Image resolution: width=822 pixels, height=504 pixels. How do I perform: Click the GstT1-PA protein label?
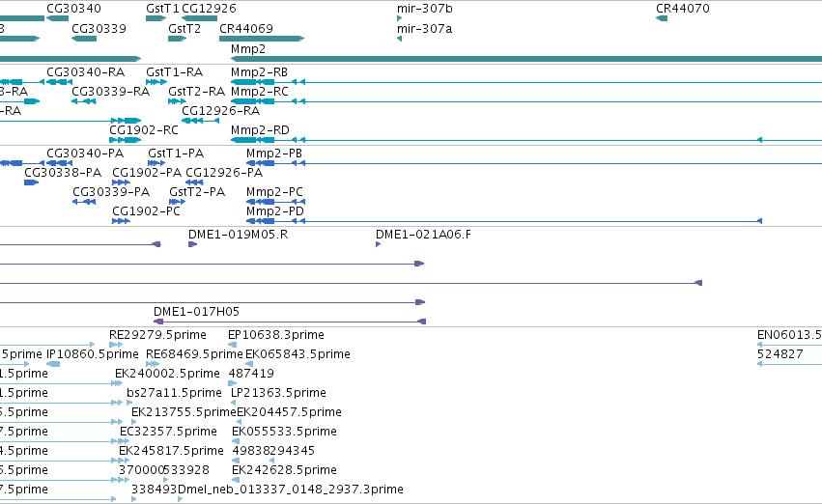(x=176, y=153)
